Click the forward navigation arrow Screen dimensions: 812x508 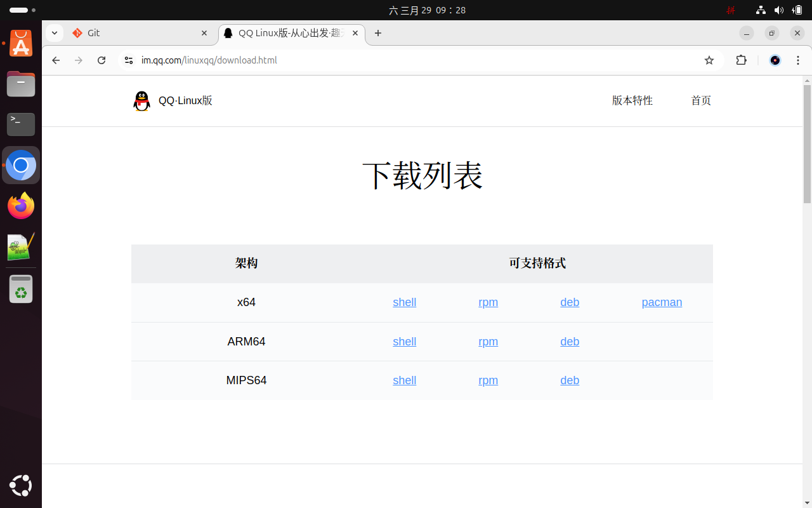coord(79,60)
